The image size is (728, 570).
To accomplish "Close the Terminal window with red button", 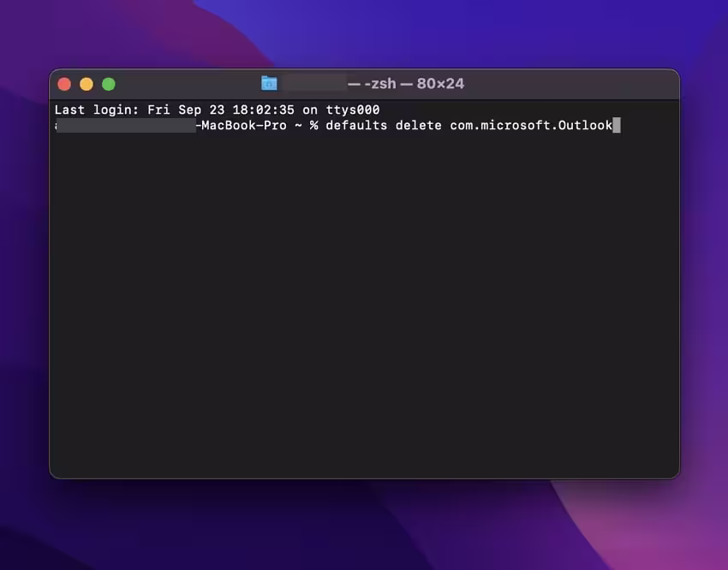I will click(x=64, y=84).
